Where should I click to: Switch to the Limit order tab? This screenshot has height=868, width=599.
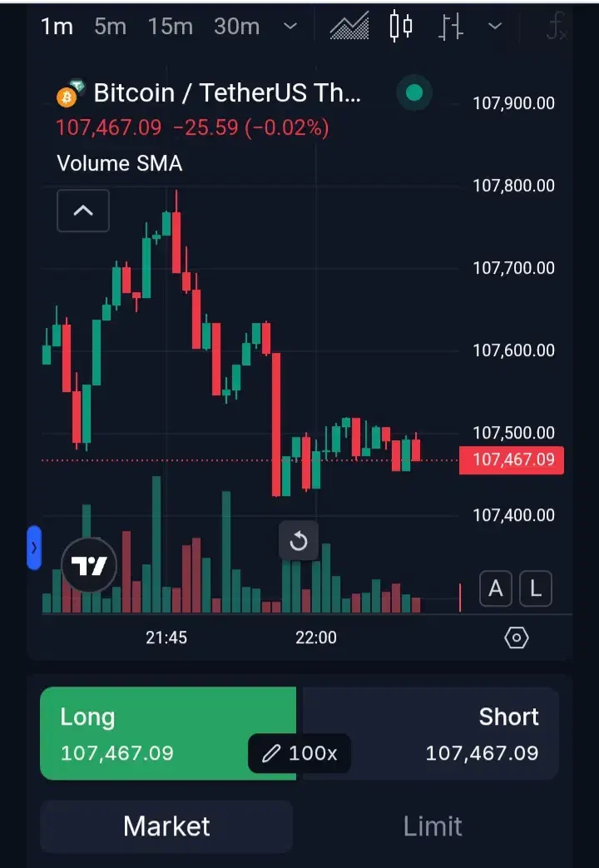click(433, 826)
